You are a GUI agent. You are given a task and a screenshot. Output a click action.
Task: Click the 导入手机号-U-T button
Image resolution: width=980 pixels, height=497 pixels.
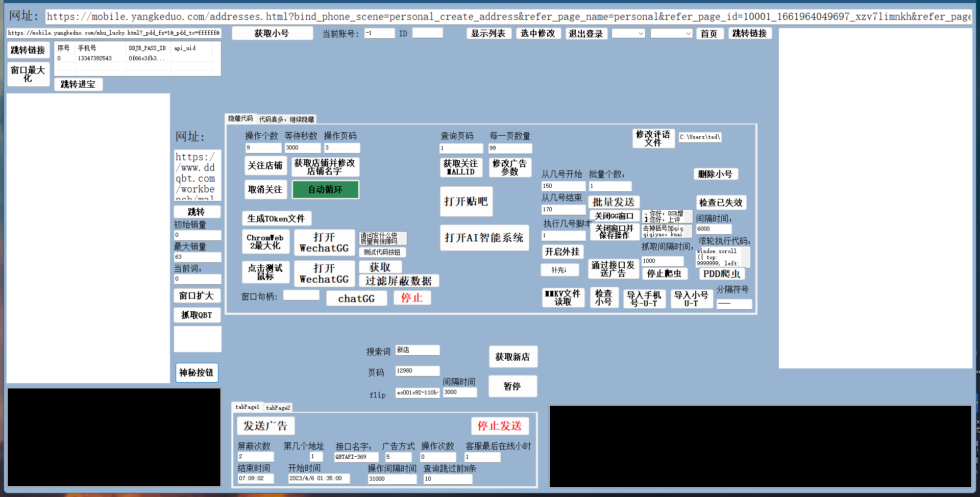point(644,299)
